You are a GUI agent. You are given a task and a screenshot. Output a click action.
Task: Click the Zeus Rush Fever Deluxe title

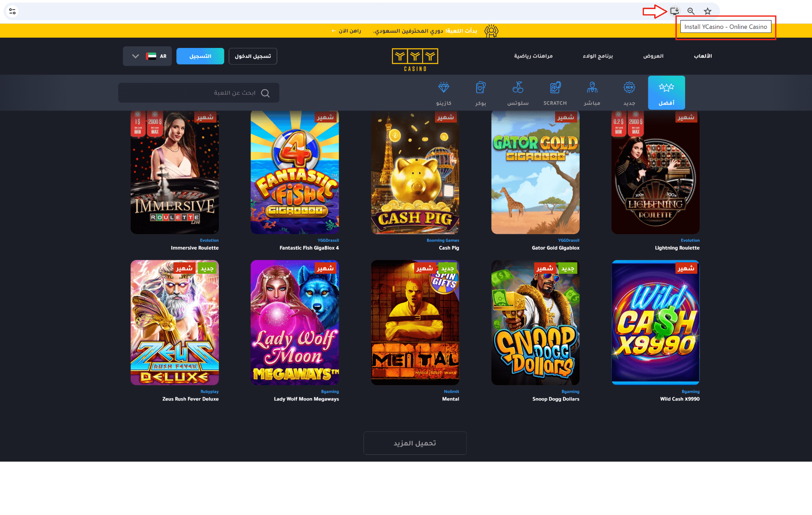pos(190,399)
